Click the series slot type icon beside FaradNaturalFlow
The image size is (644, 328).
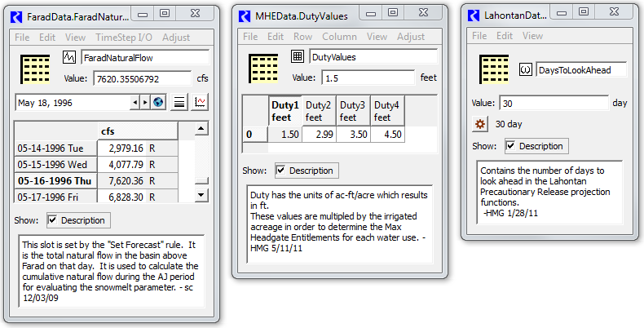(x=69, y=57)
